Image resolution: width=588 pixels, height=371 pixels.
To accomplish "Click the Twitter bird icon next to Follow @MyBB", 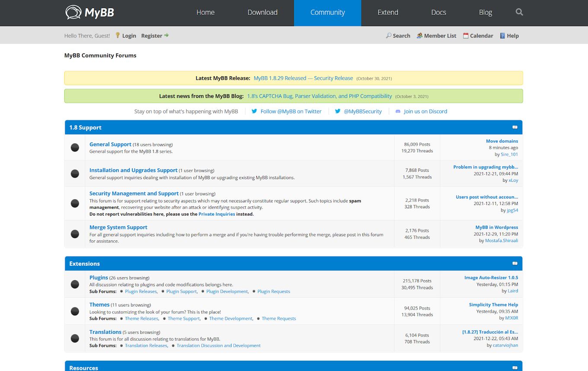I will (254, 111).
